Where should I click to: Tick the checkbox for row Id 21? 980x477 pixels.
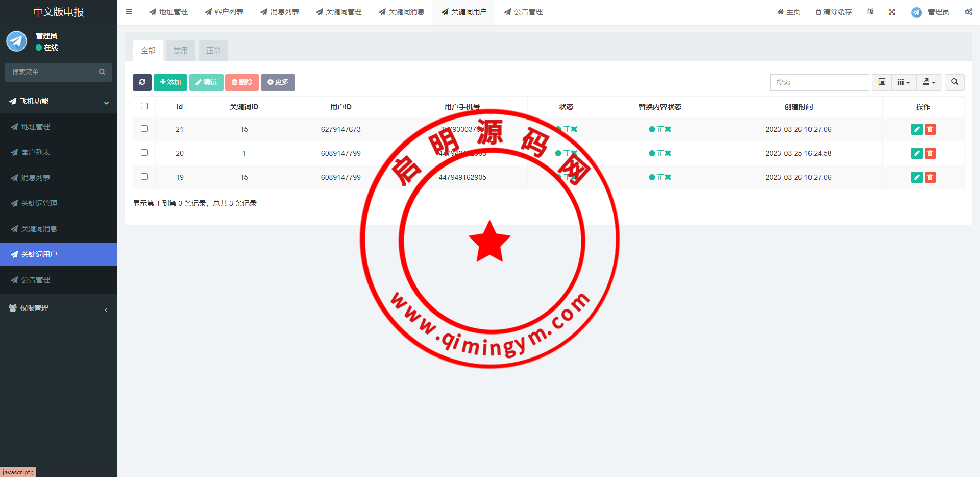tap(144, 129)
